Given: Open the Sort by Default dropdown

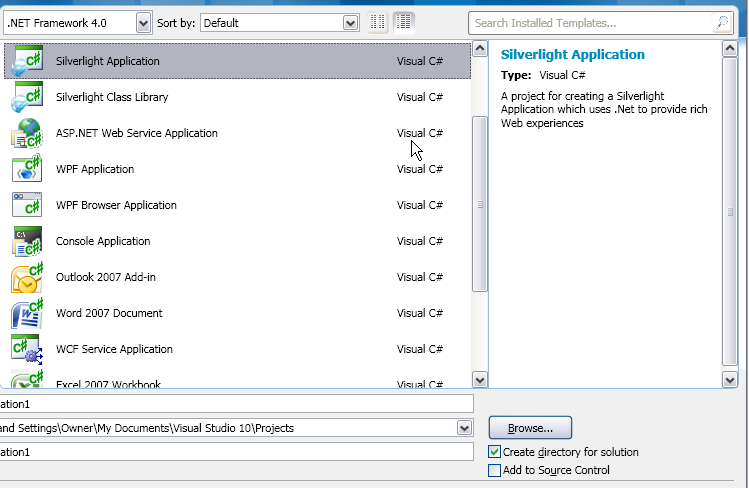Looking at the screenshot, I should [x=350, y=23].
